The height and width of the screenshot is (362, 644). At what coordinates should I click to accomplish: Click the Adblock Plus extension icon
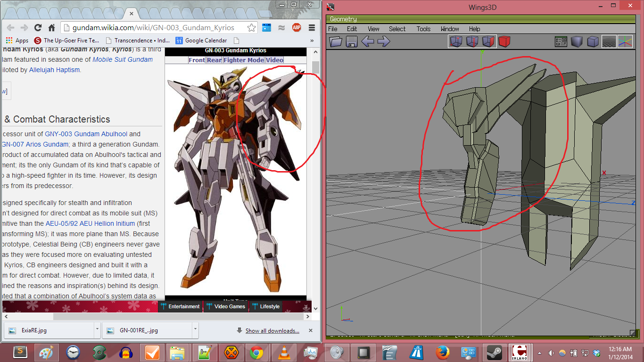[x=297, y=27]
